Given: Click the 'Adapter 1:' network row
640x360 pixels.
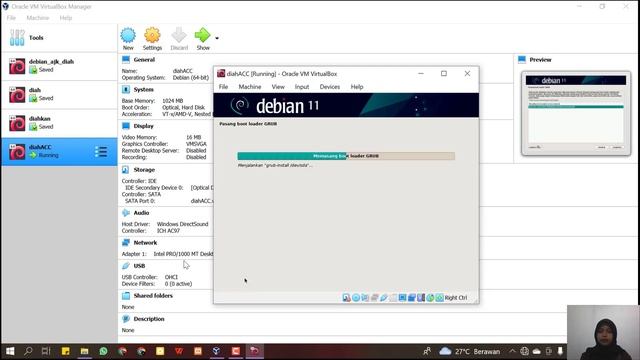Looking at the screenshot, I should click(167, 254).
